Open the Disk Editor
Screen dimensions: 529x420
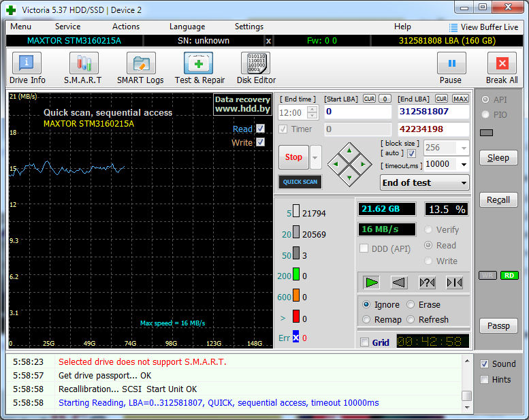(256, 63)
